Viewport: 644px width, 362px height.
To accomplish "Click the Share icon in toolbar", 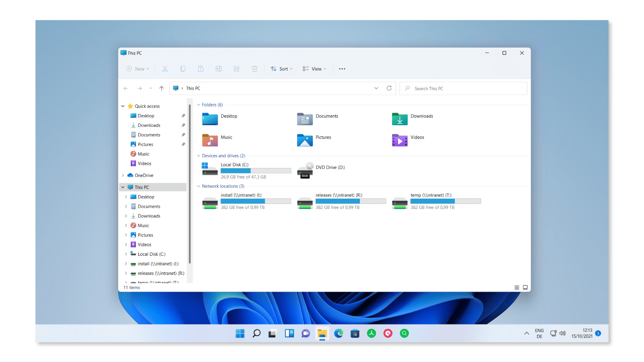I will click(236, 69).
